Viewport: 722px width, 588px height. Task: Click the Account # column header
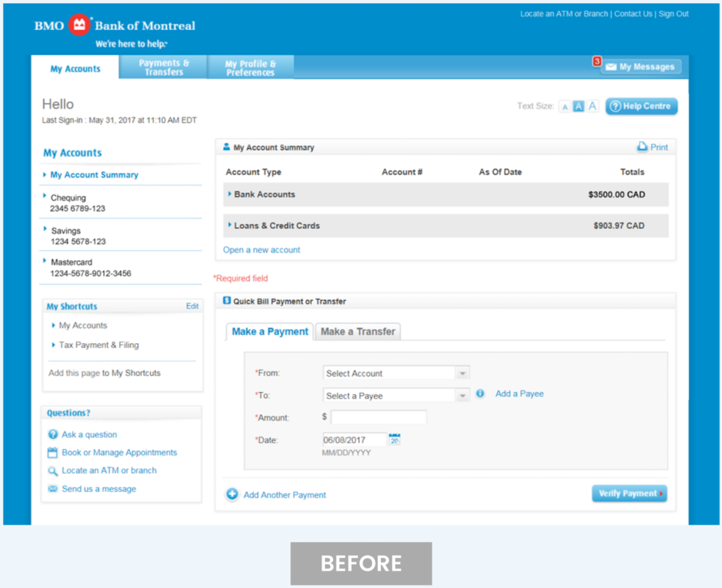point(402,172)
